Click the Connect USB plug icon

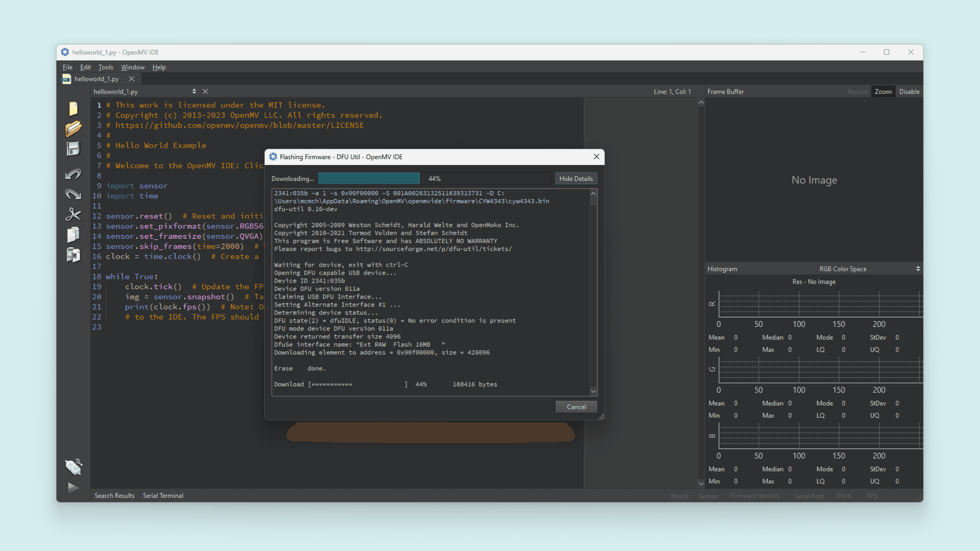point(73,467)
